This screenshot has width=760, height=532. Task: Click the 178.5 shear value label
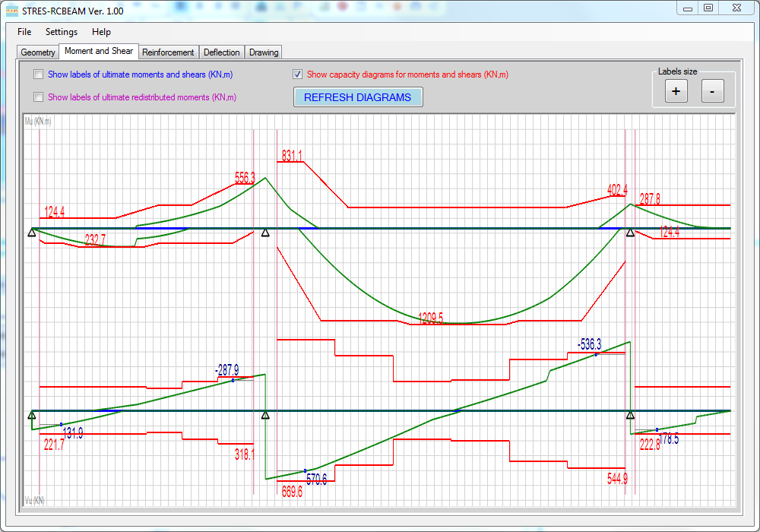coord(669,439)
